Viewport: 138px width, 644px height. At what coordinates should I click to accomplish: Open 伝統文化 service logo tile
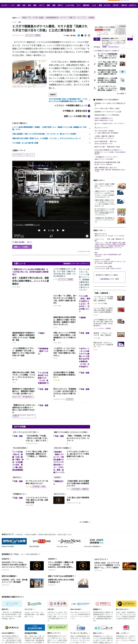pos(12,627)
